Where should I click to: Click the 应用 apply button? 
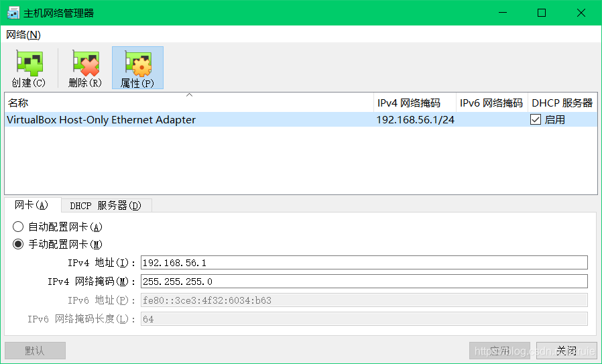pos(499,351)
